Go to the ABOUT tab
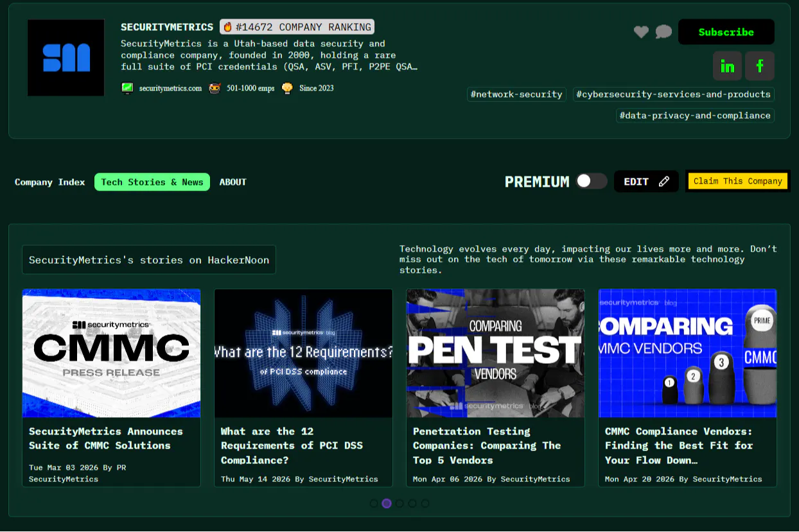The width and height of the screenshot is (799, 532). pyautogui.click(x=233, y=182)
